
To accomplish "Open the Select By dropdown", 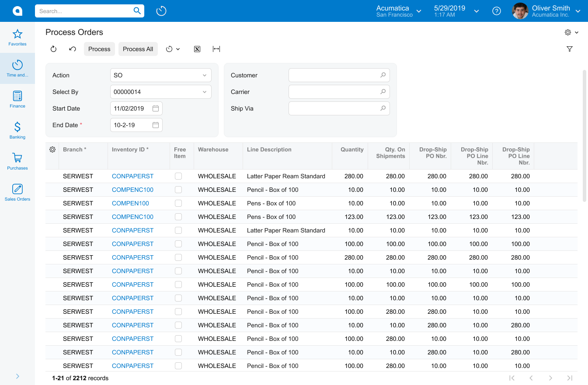I will (x=204, y=92).
